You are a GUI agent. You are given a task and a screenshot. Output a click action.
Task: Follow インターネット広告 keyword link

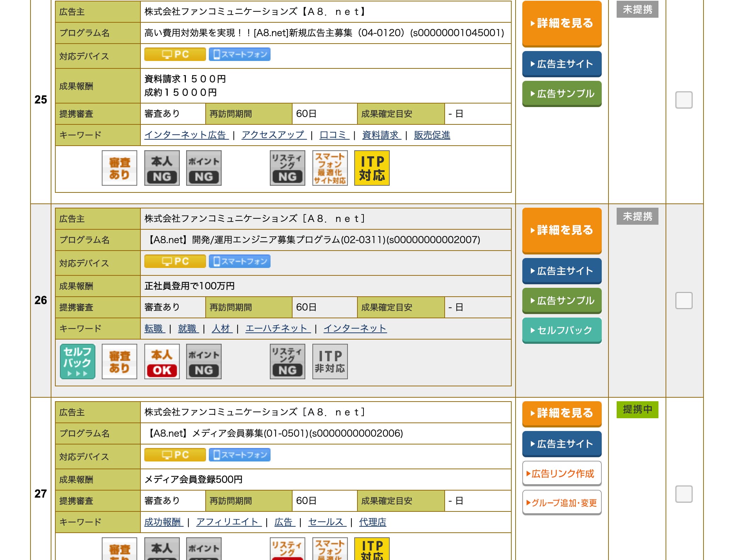(x=186, y=135)
